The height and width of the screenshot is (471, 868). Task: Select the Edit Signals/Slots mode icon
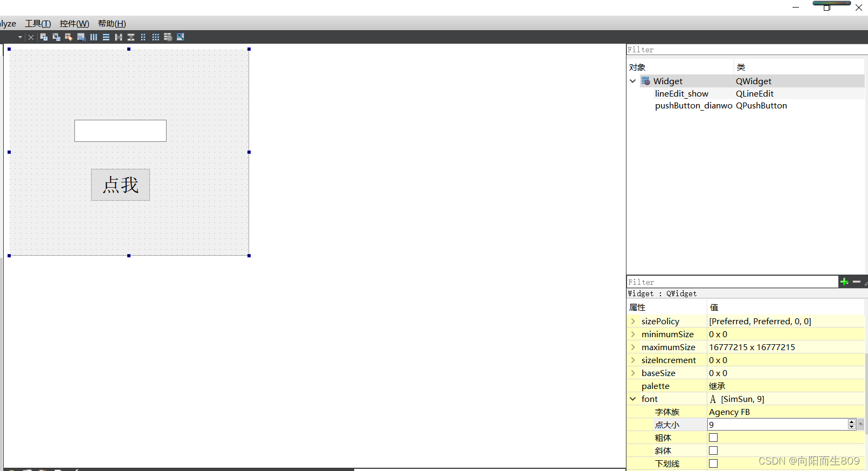coord(57,37)
